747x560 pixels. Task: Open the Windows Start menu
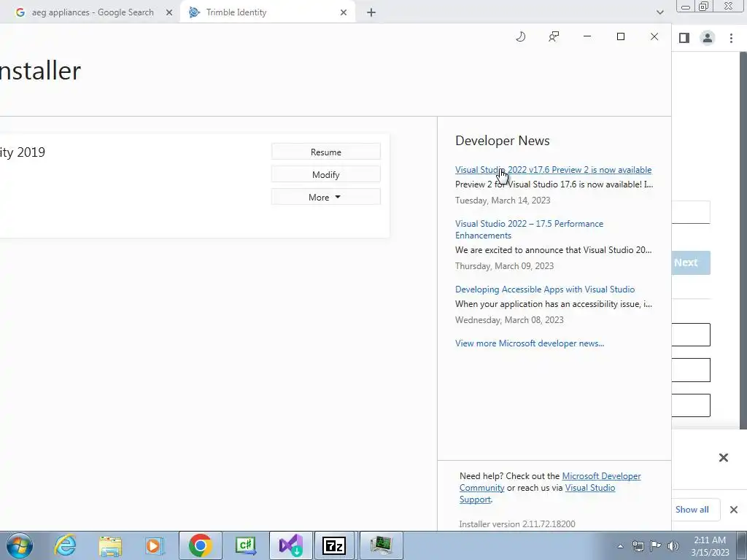[20, 545]
